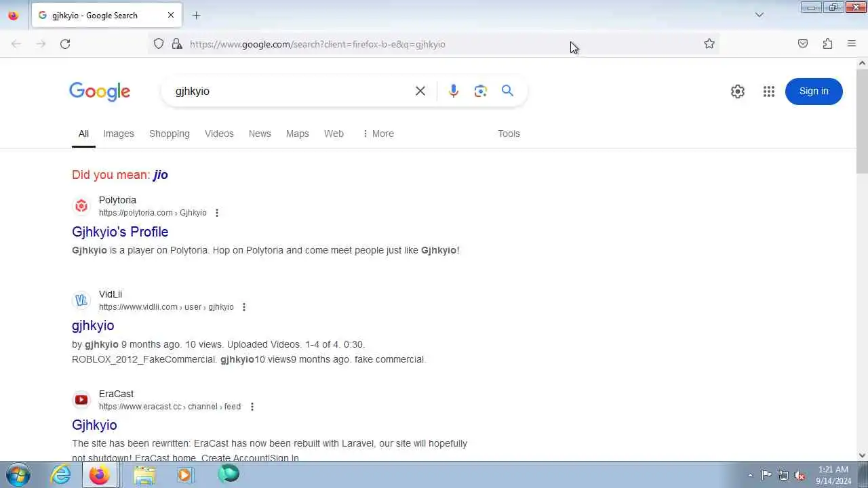
Task: Open options menu for Polytoria result
Action: point(217,213)
